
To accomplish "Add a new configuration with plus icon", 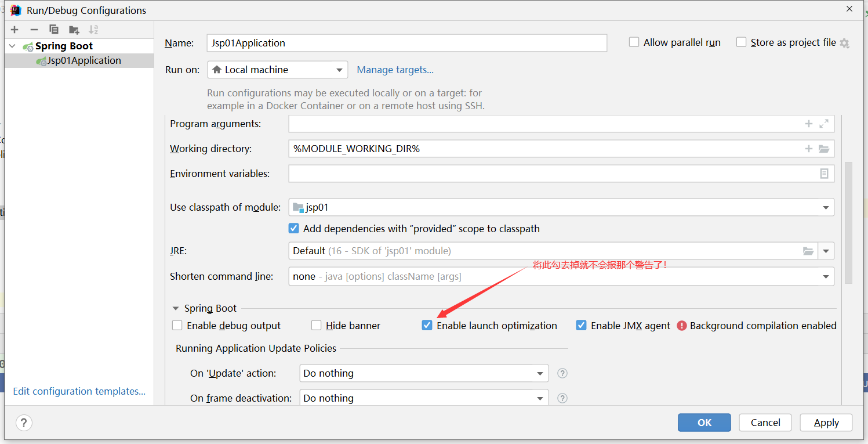I will [14, 30].
